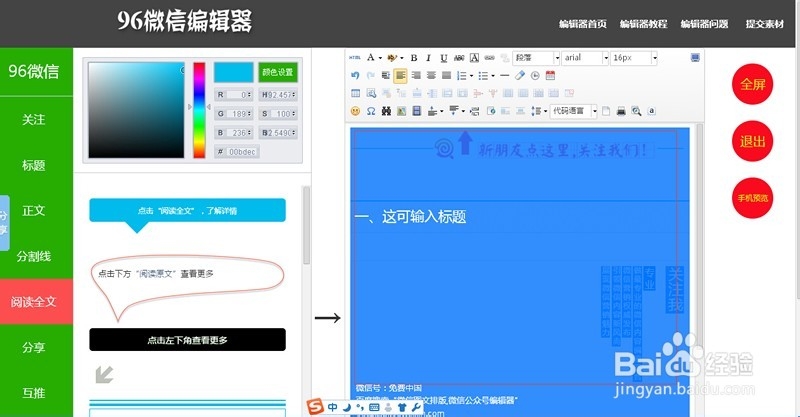Screen dimensions: 800x417
Task: Open the 标题 category in sidebar
Action: click(x=34, y=165)
